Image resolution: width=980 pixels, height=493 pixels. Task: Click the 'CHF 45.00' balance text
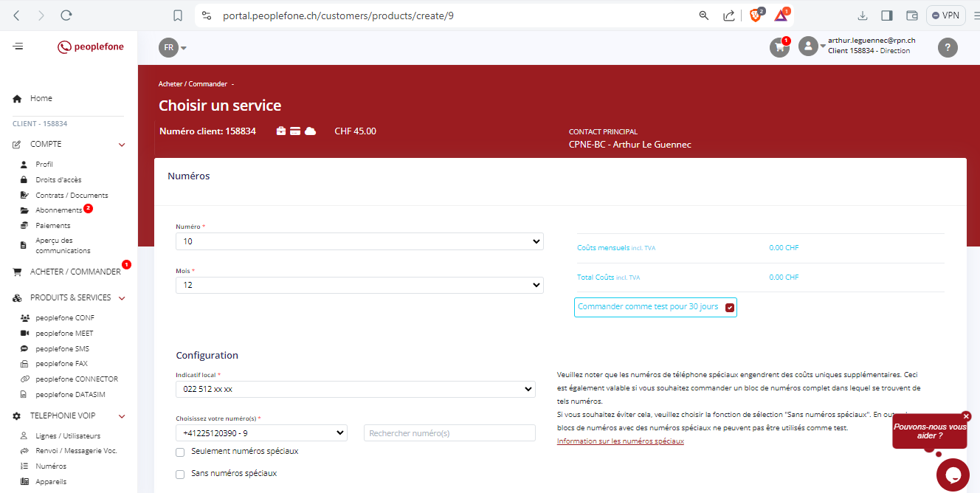[355, 131]
